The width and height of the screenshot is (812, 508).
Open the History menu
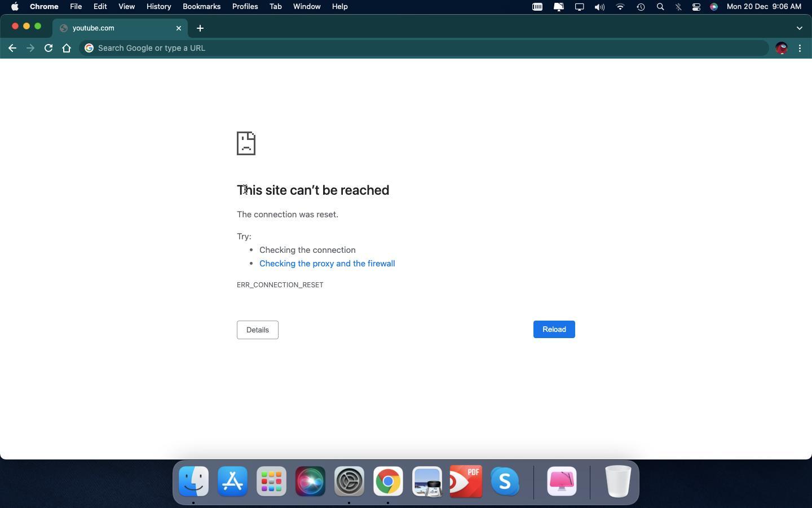click(x=158, y=7)
